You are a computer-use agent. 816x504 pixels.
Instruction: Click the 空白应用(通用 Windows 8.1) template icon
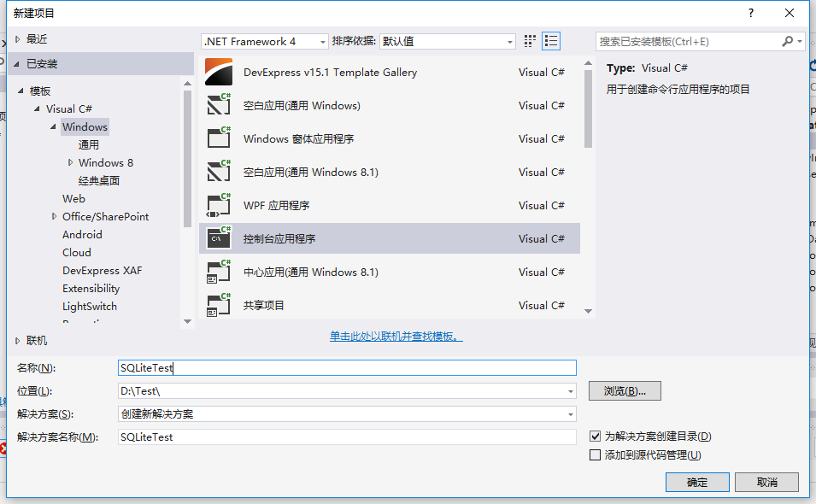[219, 172]
